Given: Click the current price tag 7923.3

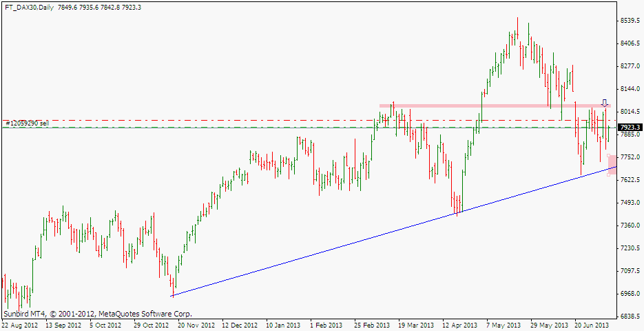Looking at the screenshot, I should 630,128.
